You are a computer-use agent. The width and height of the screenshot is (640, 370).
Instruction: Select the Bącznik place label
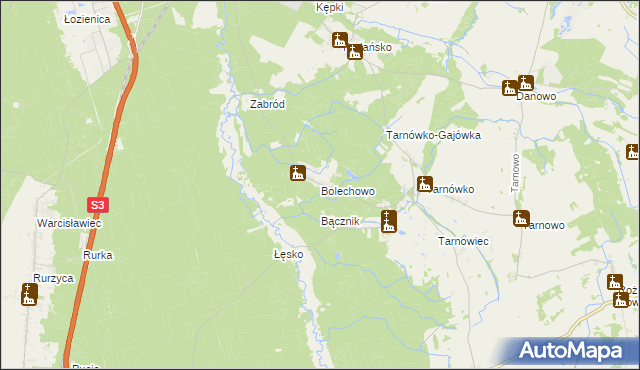340,221
